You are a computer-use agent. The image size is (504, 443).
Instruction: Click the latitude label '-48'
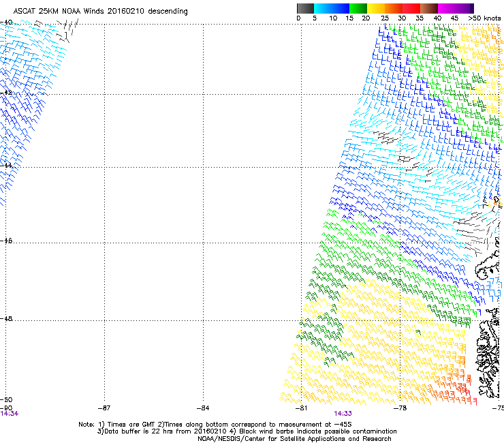pyautogui.click(x=6, y=318)
